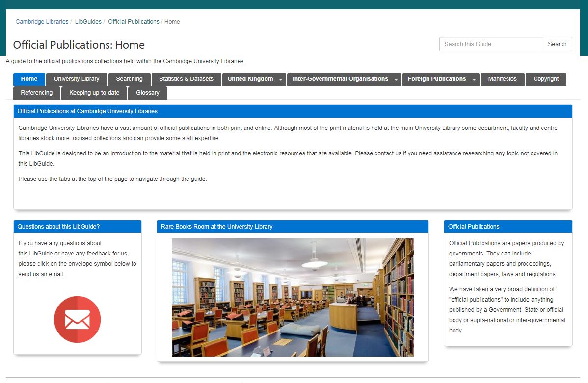This screenshot has height=383, width=588.
Task: Click the Rare Books Room photo
Action: [293, 297]
